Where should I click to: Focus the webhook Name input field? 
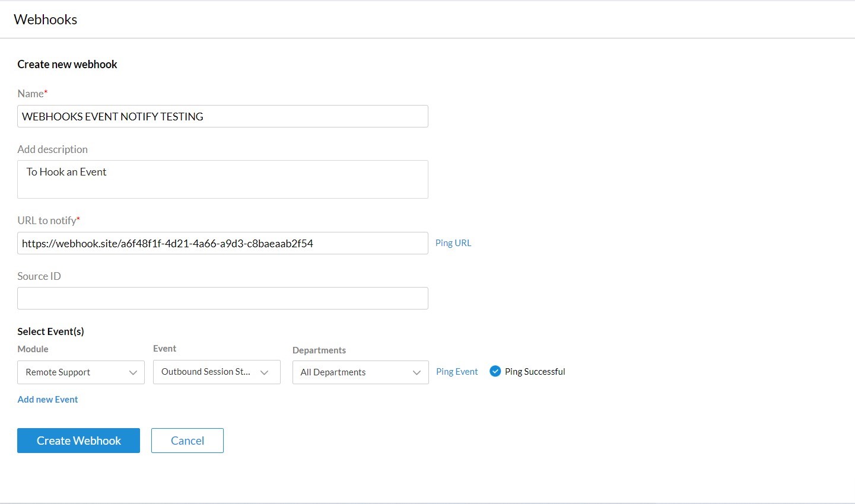tap(223, 116)
